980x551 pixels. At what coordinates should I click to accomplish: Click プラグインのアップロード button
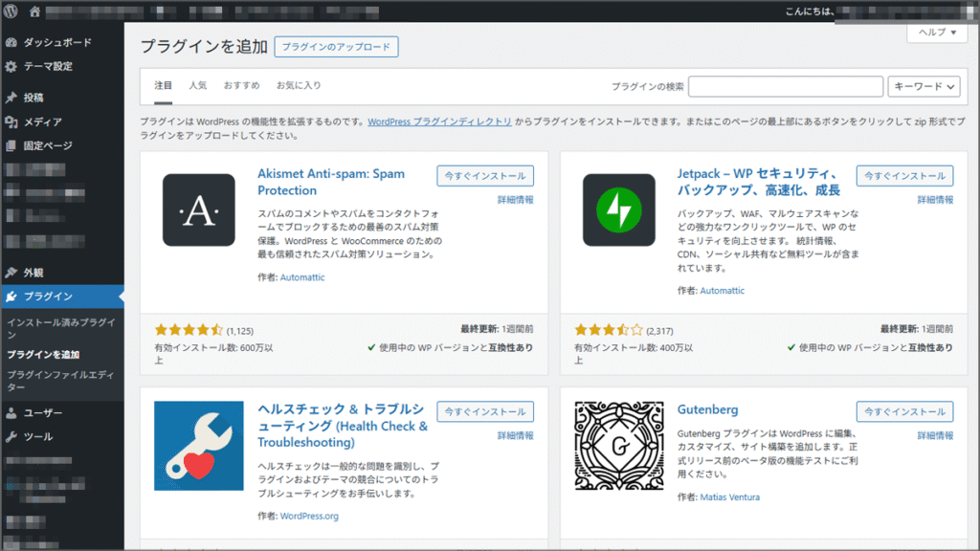[x=336, y=47]
